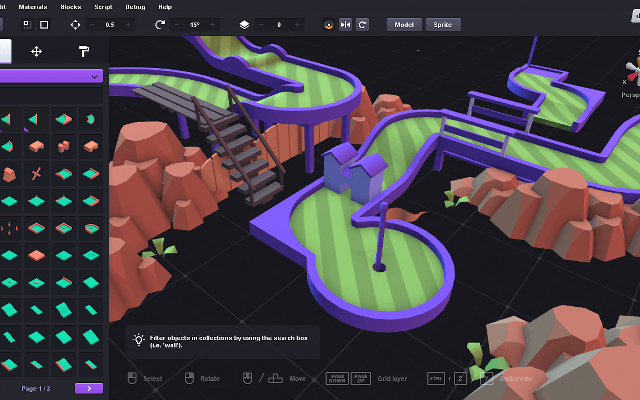Click the block search box
The image size is (640, 400).
click(x=51, y=95)
